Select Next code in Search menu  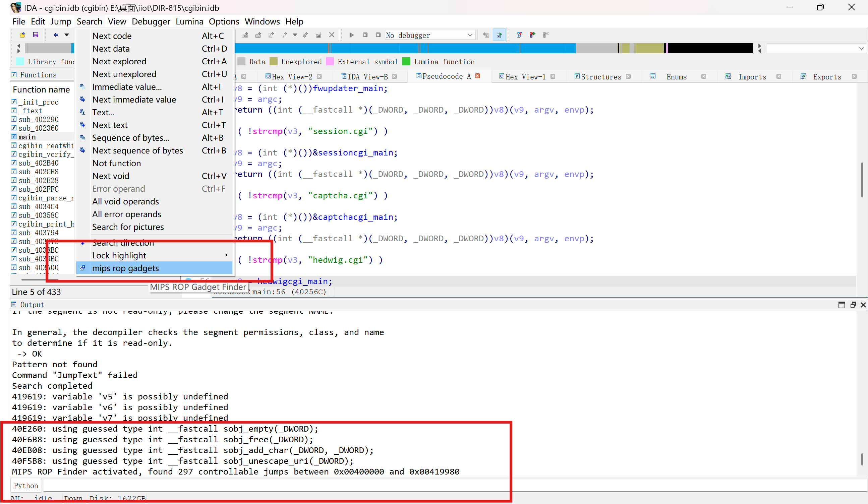point(154,36)
